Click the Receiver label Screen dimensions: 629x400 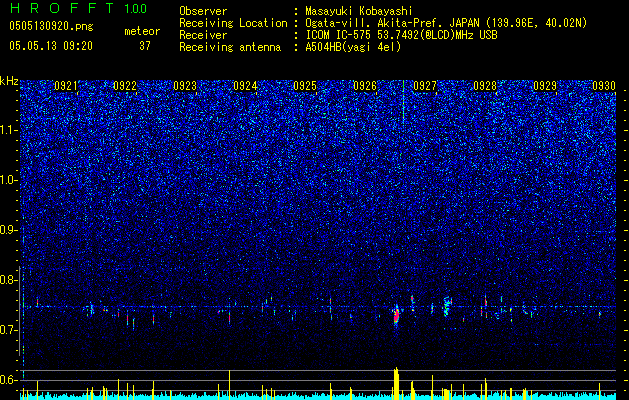[203, 35]
